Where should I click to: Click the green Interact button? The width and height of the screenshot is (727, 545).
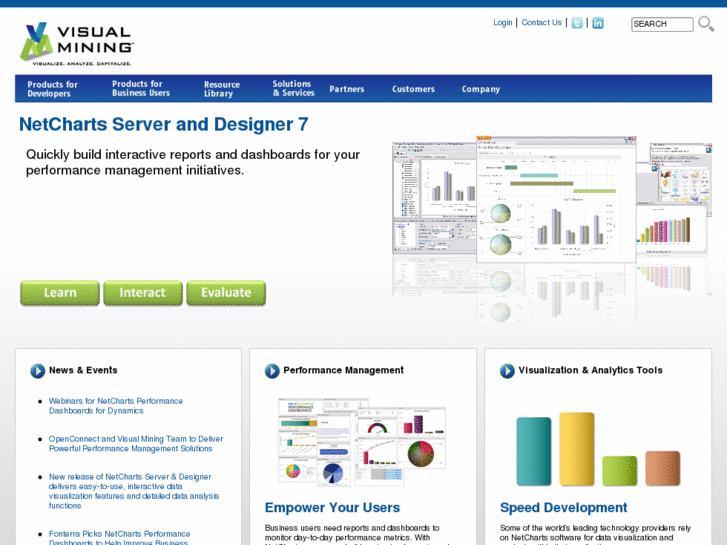click(143, 293)
